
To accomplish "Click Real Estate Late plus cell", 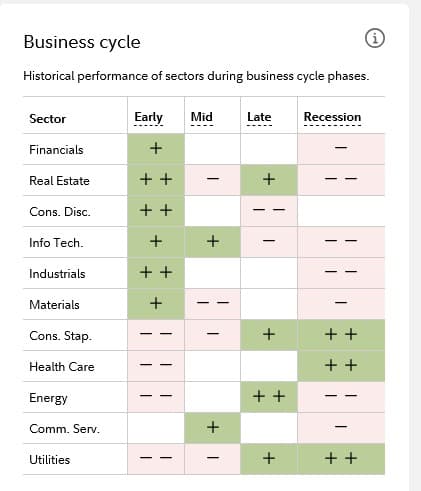I will (x=269, y=180).
